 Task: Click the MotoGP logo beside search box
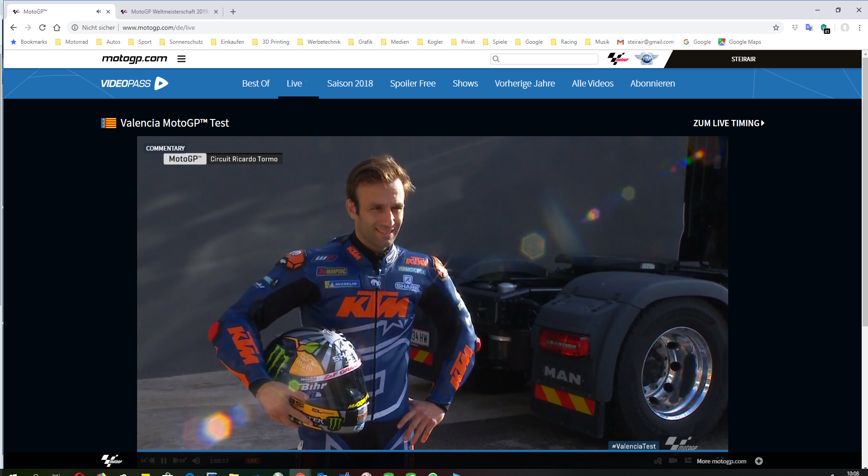(x=618, y=59)
